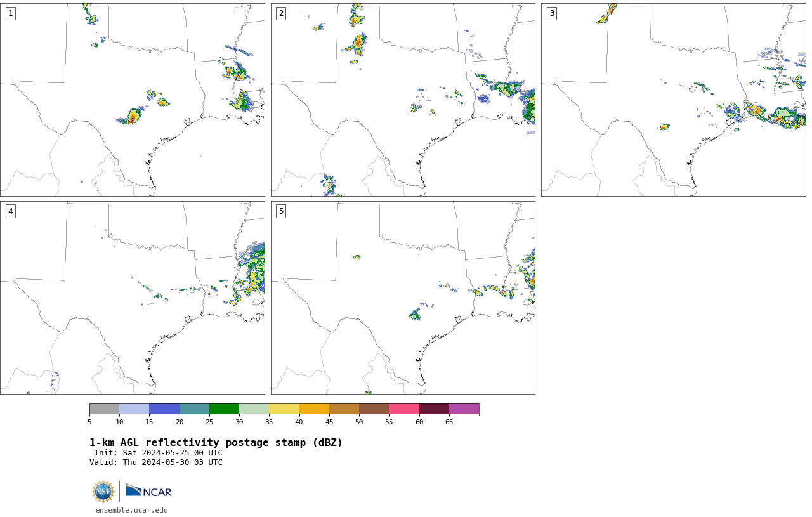812x517 pixels.
Task: Click the orange 40-45 dBZ swatch
Action: coord(314,409)
